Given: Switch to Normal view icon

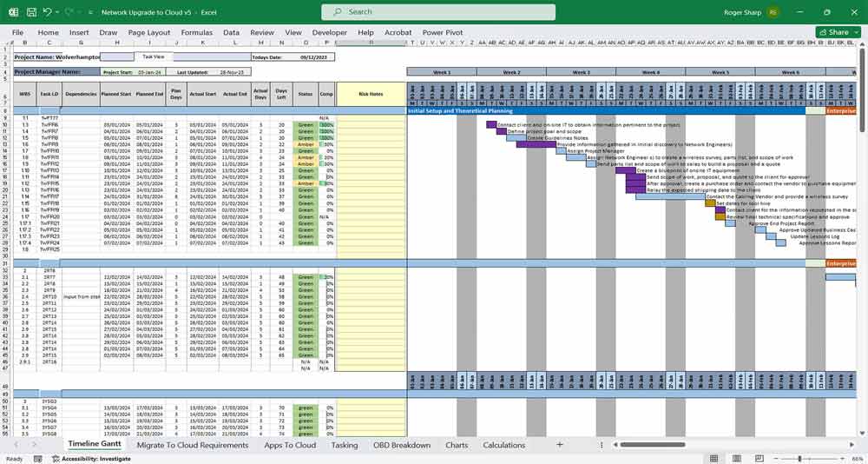Looking at the screenshot, I should 714,459.
